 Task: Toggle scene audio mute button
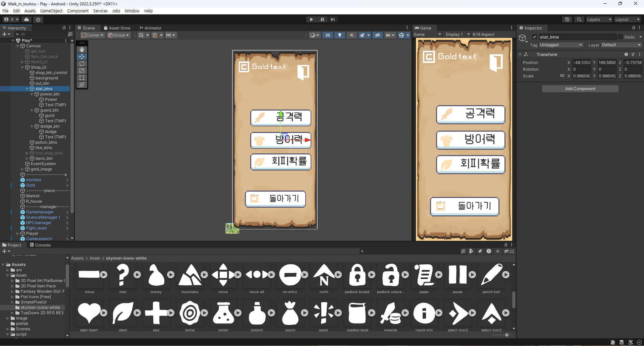(x=352, y=35)
